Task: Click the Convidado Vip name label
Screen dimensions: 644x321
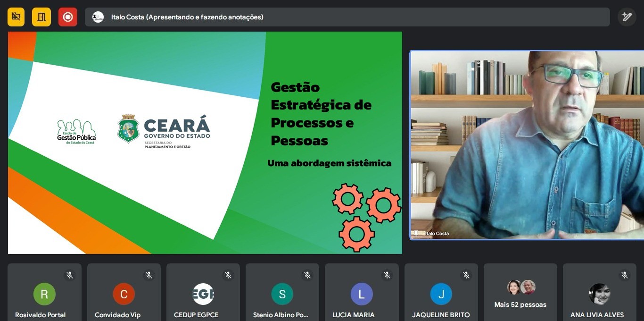Action: pos(118,315)
